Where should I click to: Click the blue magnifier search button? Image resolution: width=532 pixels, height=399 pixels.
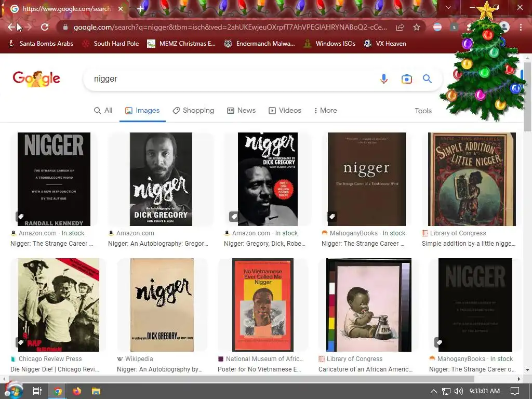(x=427, y=79)
